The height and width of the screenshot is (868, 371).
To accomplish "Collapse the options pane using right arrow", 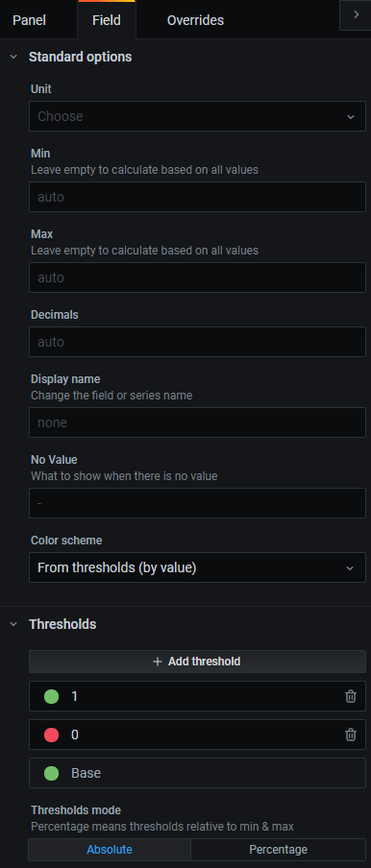I will click(x=356, y=15).
